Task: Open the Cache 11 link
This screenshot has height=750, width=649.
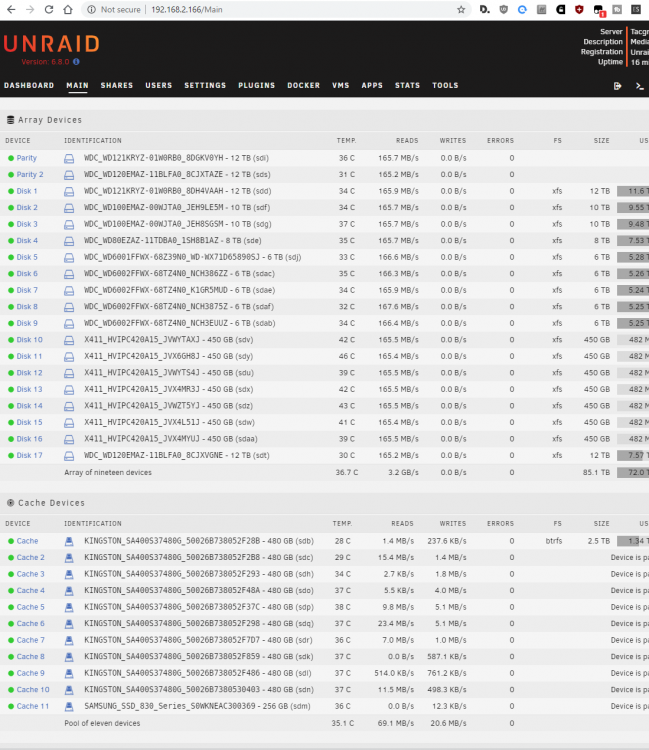Action: click(x=33, y=706)
